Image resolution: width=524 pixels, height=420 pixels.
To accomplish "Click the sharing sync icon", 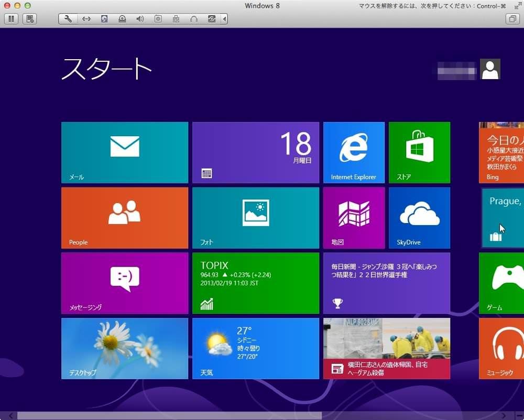I will click(212, 19).
